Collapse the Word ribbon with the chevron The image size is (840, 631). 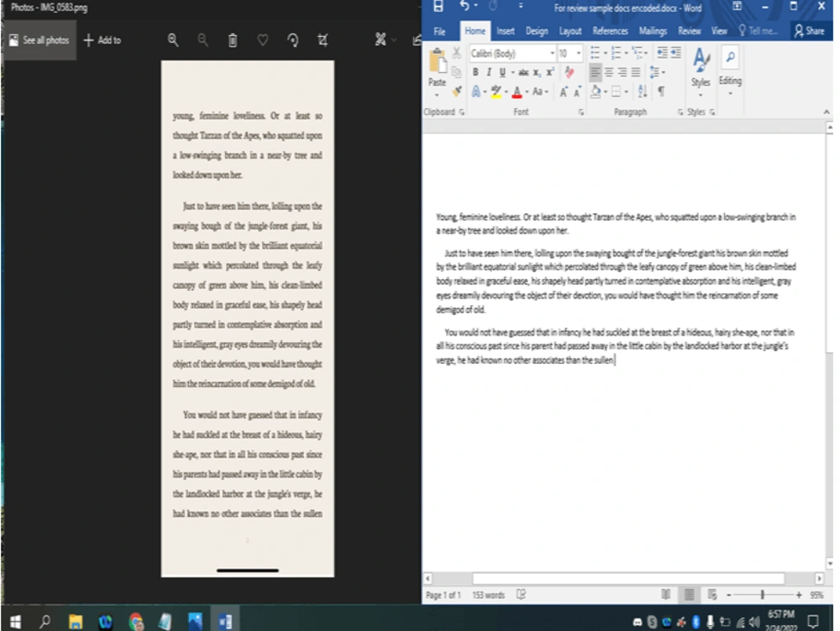[826, 112]
